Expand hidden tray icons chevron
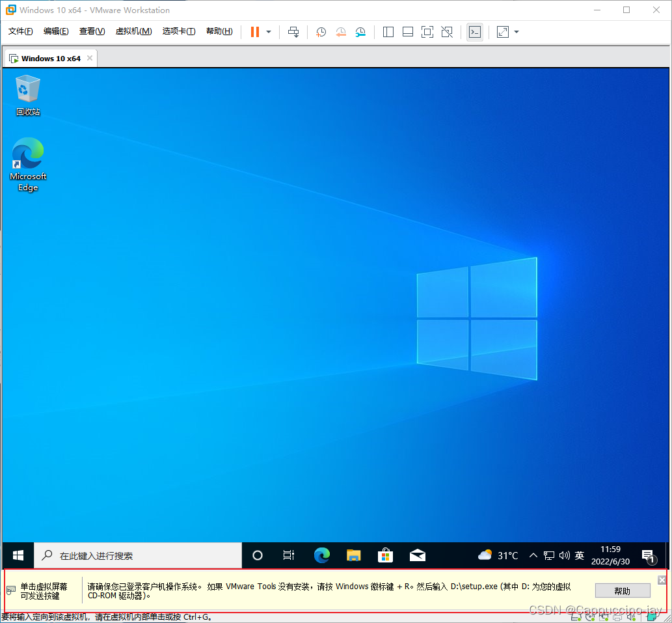This screenshot has width=672, height=623. coord(533,556)
